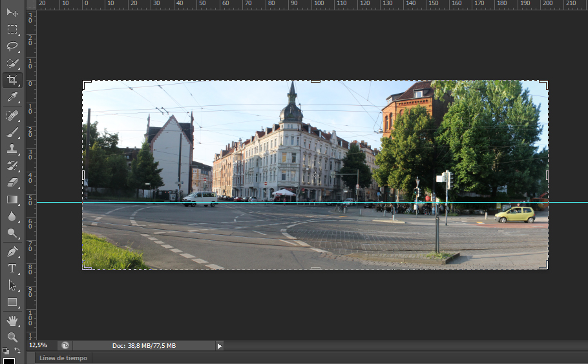588x364 pixels.
Task: Click the status bar preview icon
Action: point(65,346)
